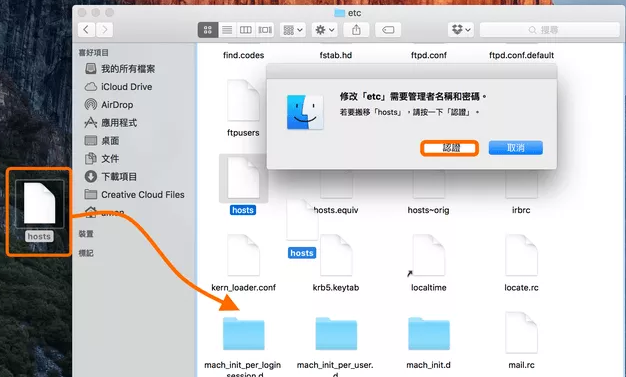Open Creative Cloud Files in the sidebar
Viewport: 626px width, 377px height.
coord(135,194)
